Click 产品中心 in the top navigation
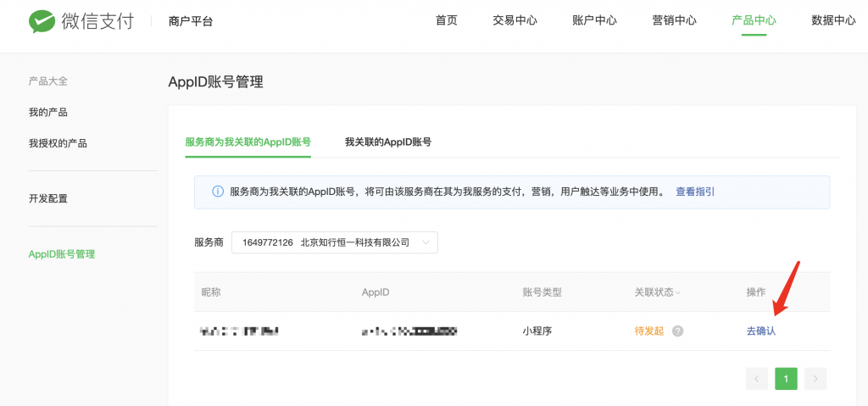 tap(754, 21)
